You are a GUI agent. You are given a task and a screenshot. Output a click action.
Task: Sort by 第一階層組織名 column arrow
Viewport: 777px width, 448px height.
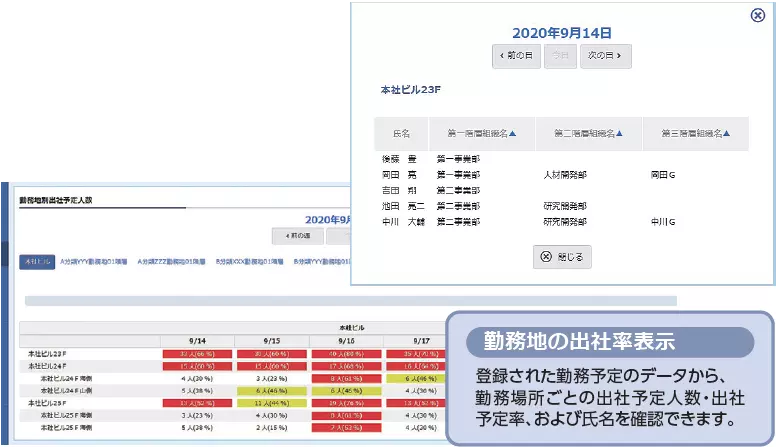[x=513, y=133]
